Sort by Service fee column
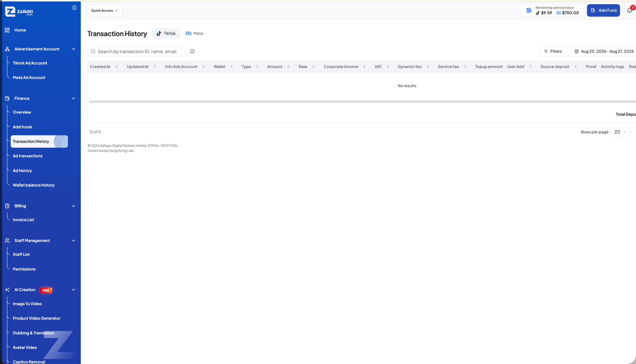Screen dimensions: 636x364 (465, 67)
